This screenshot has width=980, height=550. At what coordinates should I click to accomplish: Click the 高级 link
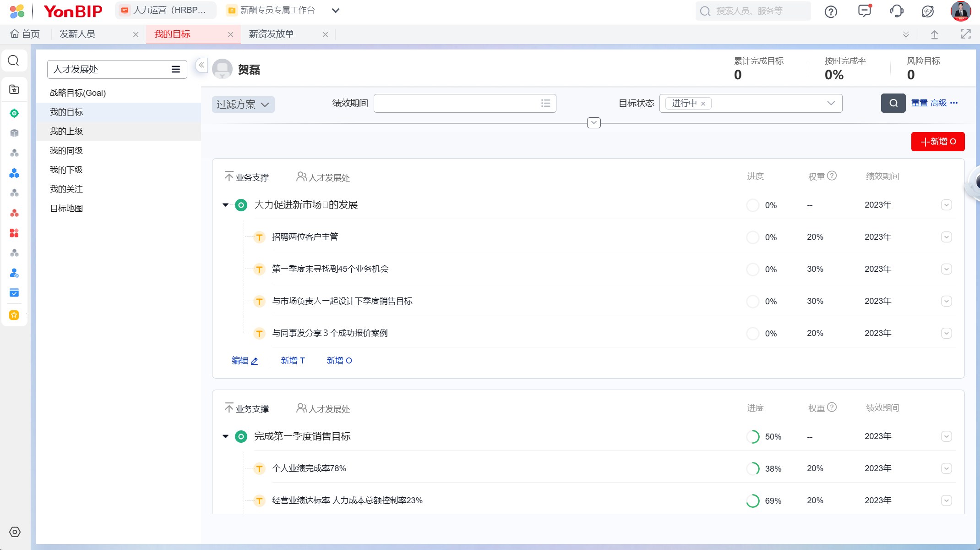pos(938,103)
